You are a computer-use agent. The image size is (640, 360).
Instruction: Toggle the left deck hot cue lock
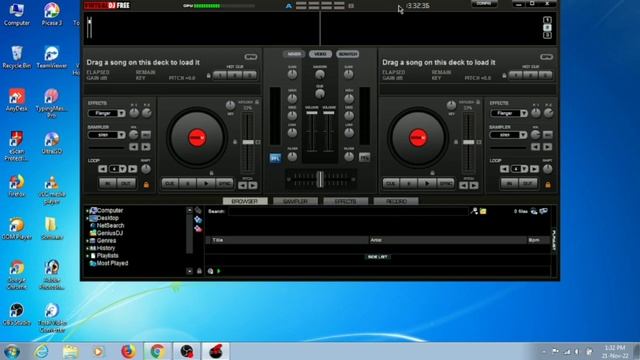point(209,76)
